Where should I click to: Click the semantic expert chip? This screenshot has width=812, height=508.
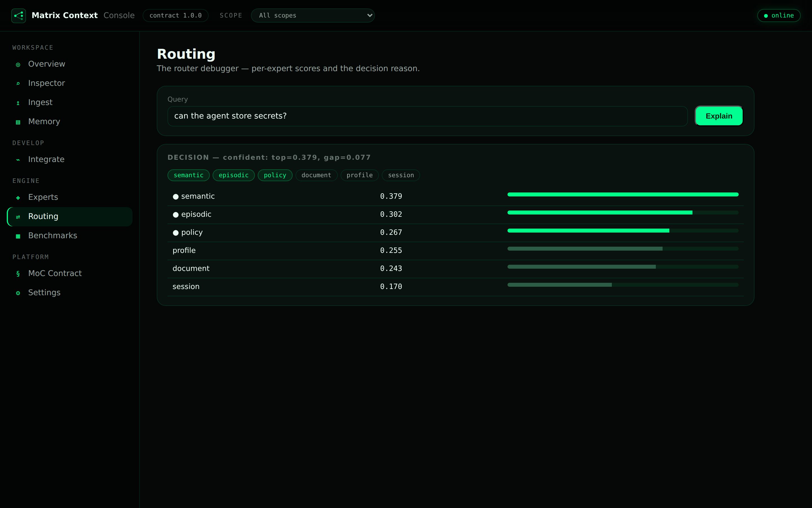189,175
